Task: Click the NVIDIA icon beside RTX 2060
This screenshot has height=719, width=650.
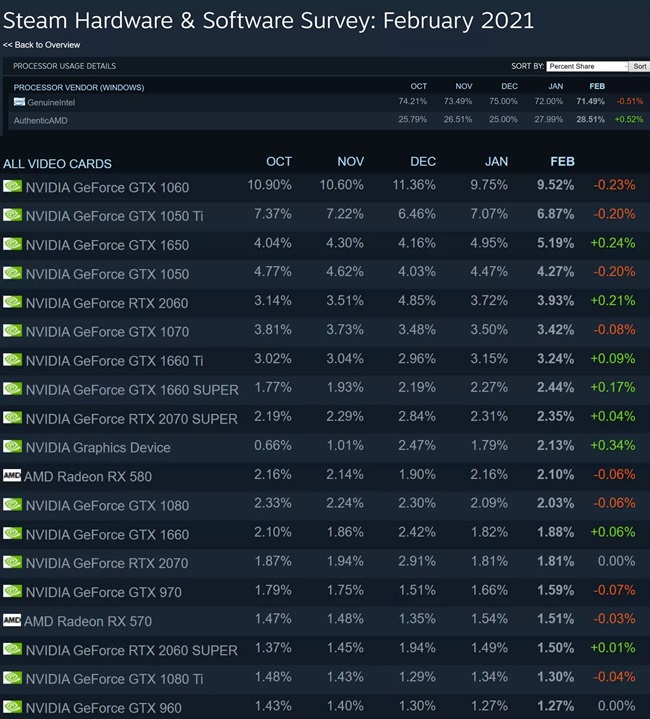Action: pyautogui.click(x=12, y=302)
